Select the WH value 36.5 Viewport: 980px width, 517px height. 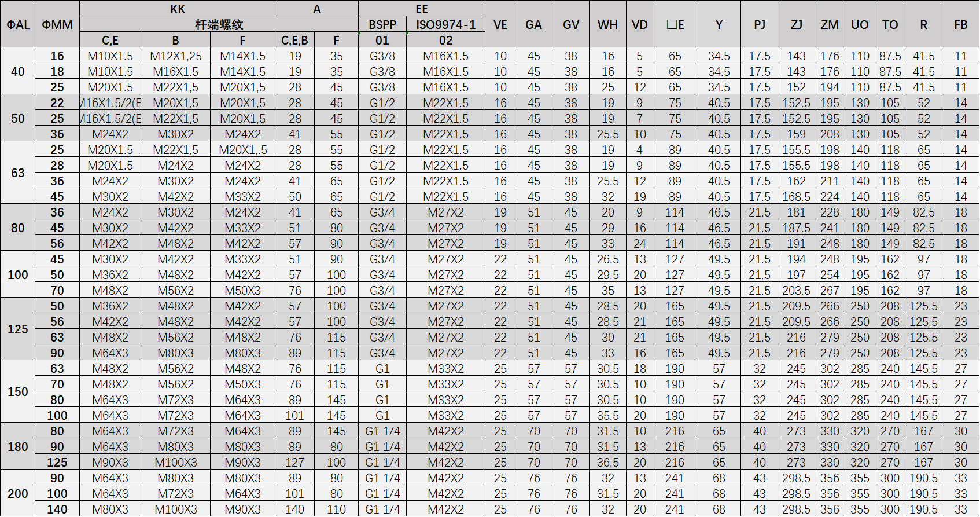click(607, 463)
